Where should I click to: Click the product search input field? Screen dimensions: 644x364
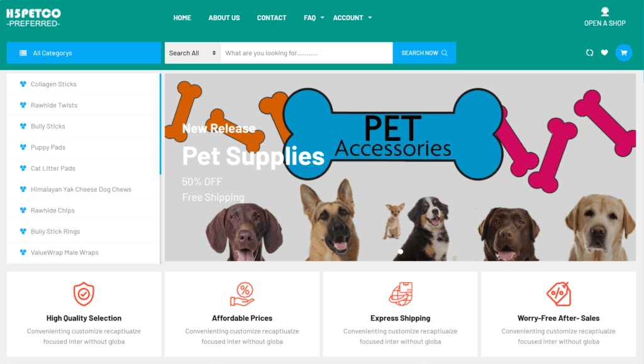click(x=307, y=53)
